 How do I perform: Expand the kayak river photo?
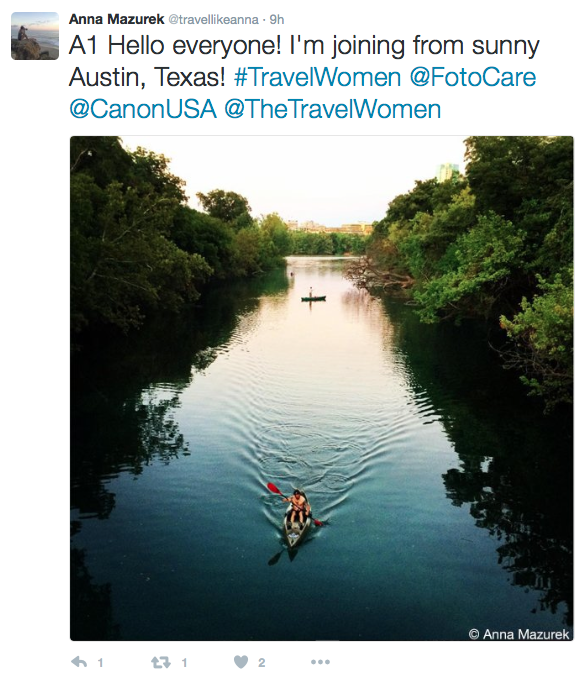(321, 388)
